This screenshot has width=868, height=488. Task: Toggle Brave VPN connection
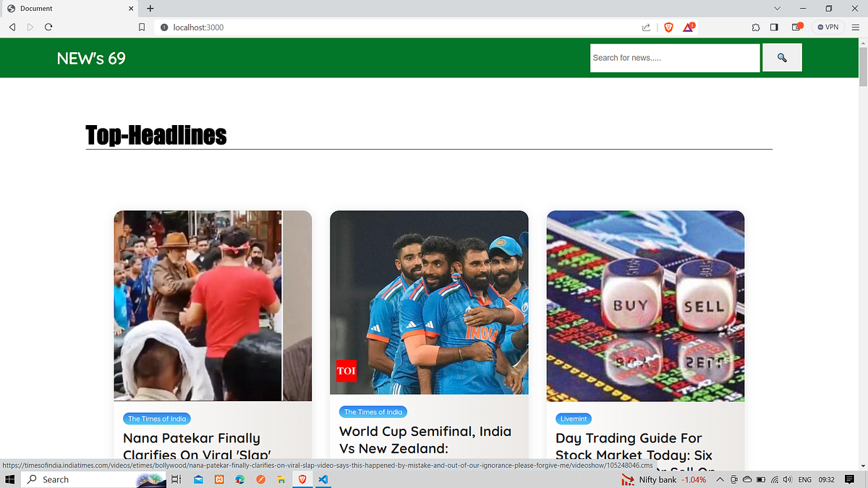tap(827, 27)
